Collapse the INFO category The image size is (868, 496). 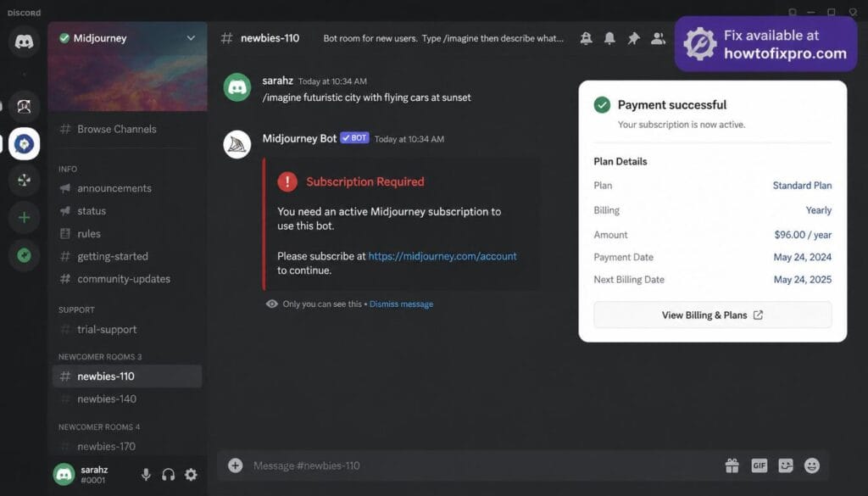pos(68,169)
